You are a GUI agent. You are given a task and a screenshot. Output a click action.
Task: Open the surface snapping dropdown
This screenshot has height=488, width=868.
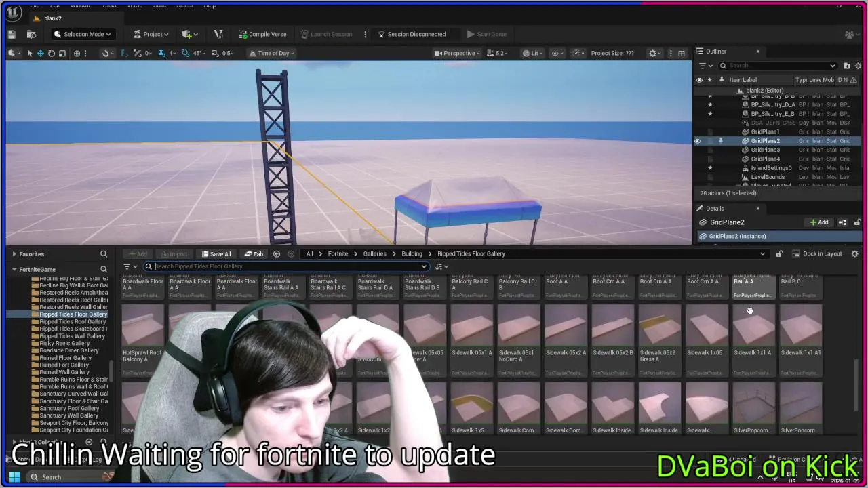click(106, 53)
